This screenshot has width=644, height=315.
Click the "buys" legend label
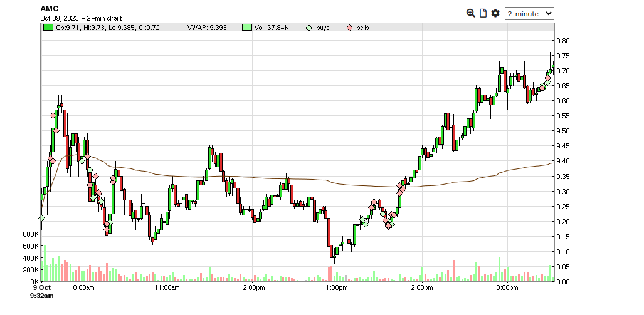[322, 28]
